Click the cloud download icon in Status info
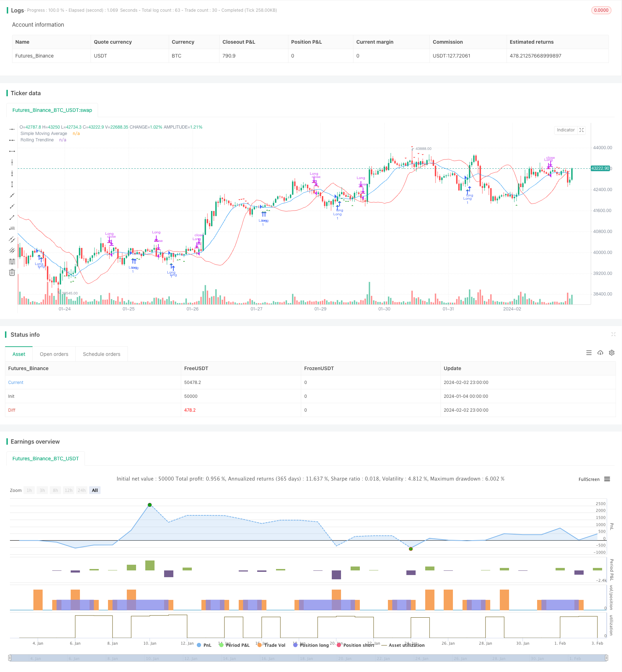The height and width of the screenshot is (672, 622). pyautogui.click(x=600, y=353)
